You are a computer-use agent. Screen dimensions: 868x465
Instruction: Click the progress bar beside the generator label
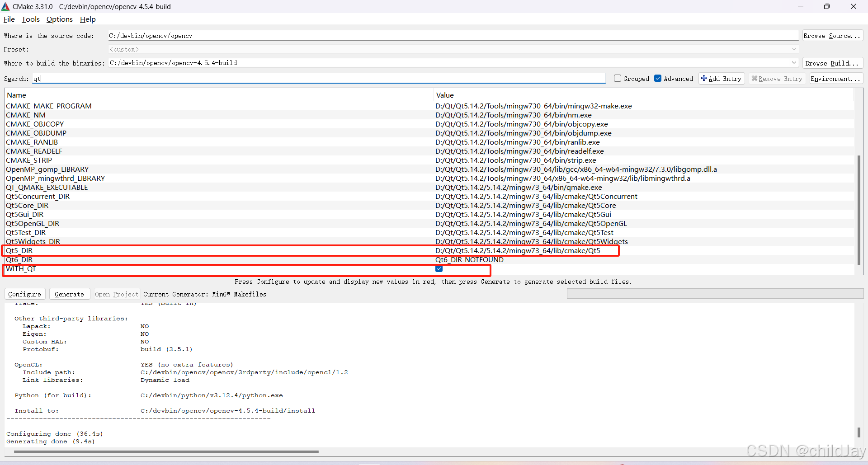715,294
